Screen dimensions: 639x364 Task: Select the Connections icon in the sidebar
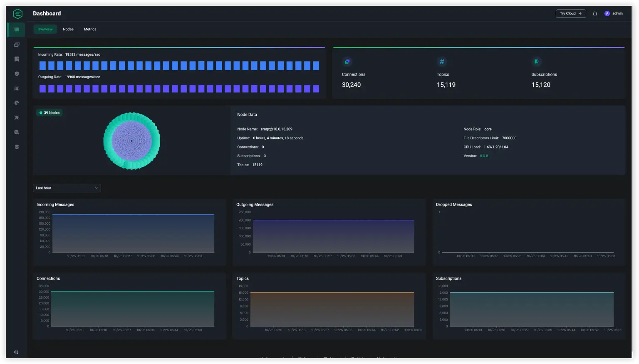[16, 44]
